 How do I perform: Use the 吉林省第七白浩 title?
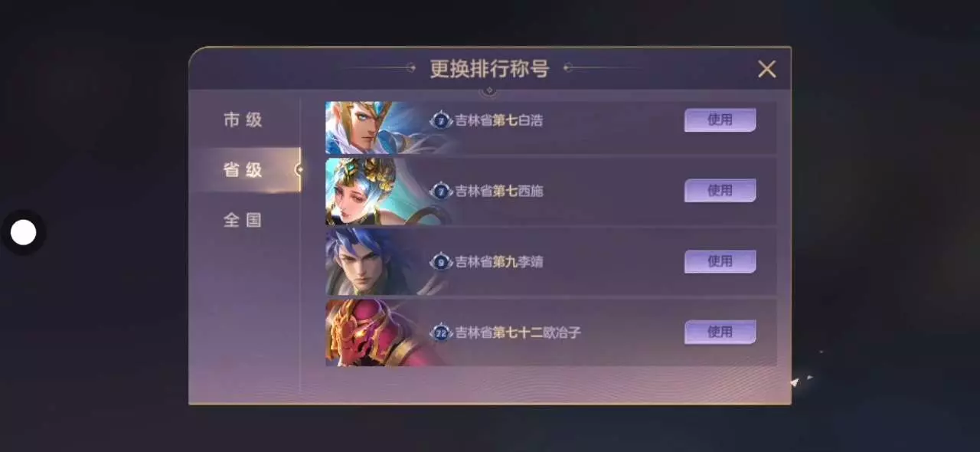(x=720, y=120)
